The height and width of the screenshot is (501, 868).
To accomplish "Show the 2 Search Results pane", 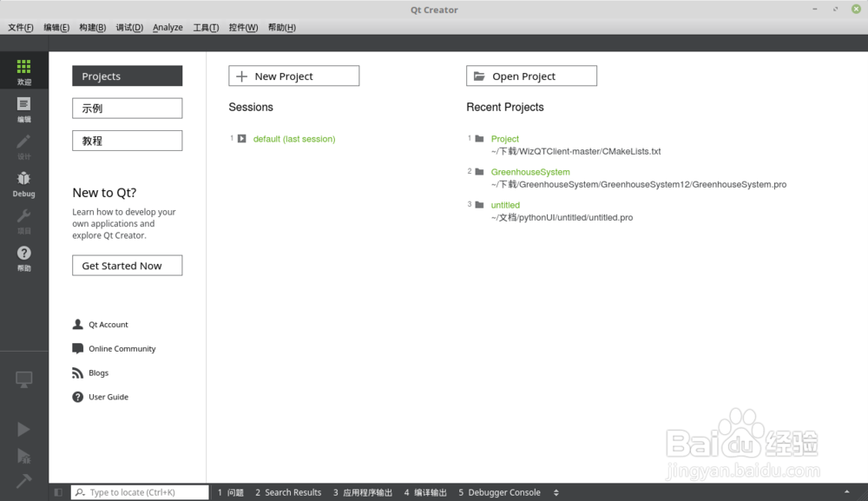I will click(288, 492).
